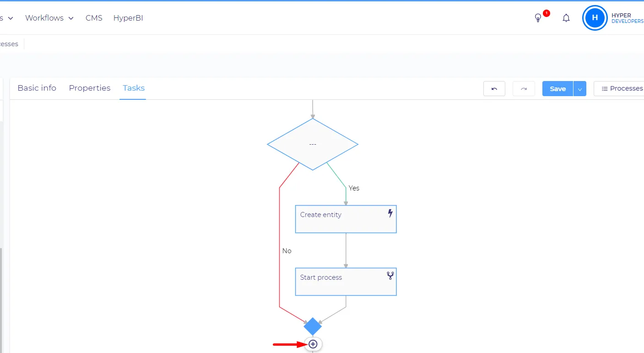Image resolution: width=644 pixels, height=353 pixels.
Task: Open the HyperBI menu item
Action: (x=128, y=18)
